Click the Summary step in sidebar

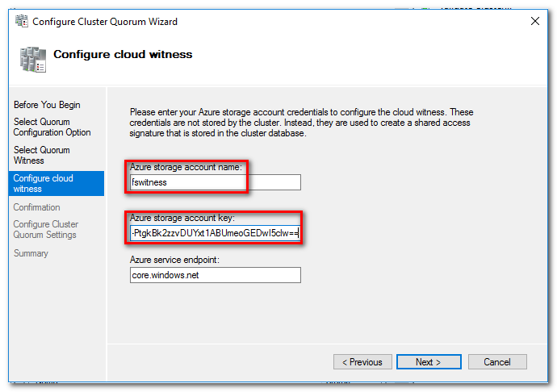point(31,253)
